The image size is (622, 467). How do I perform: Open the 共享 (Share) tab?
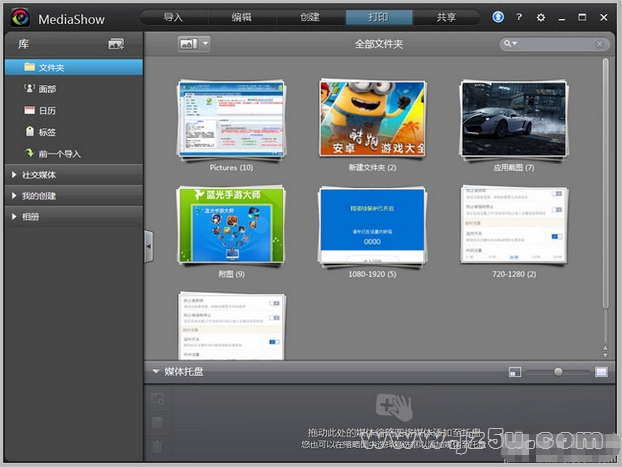(x=446, y=17)
